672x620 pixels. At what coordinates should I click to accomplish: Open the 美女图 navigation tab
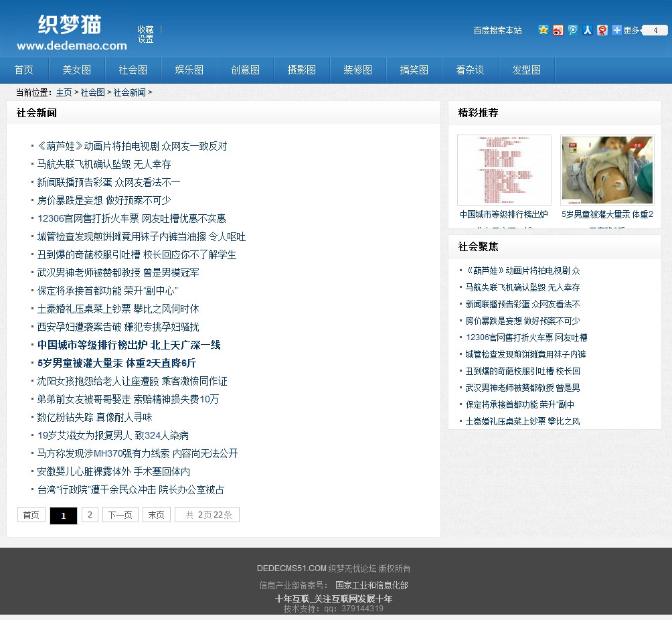pyautogui.click(x=77, y=70)
